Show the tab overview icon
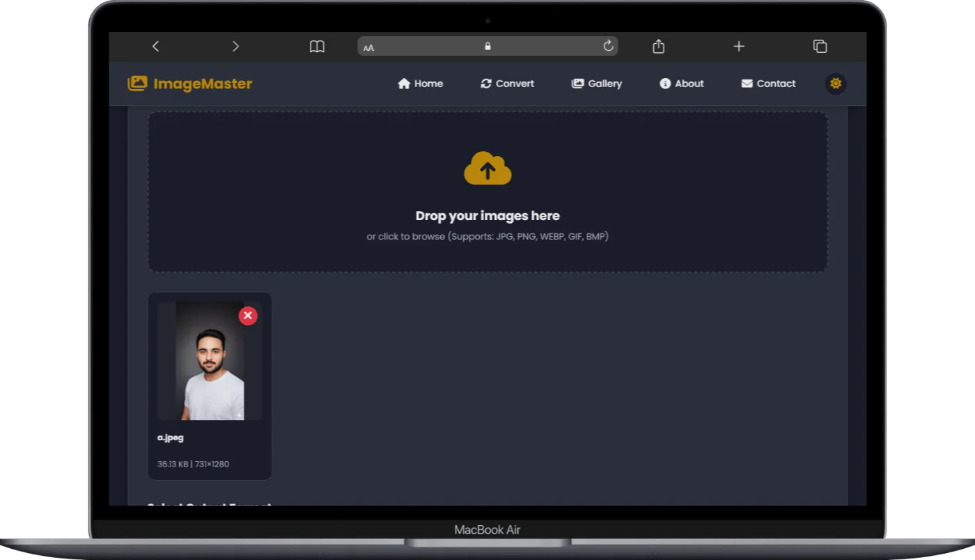 [820, 46]
